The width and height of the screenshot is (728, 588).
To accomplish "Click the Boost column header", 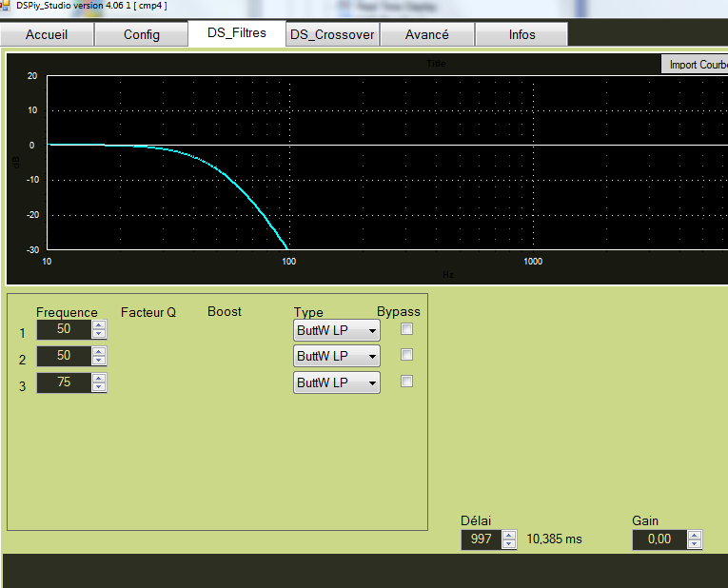I will (x=225, y=311).
